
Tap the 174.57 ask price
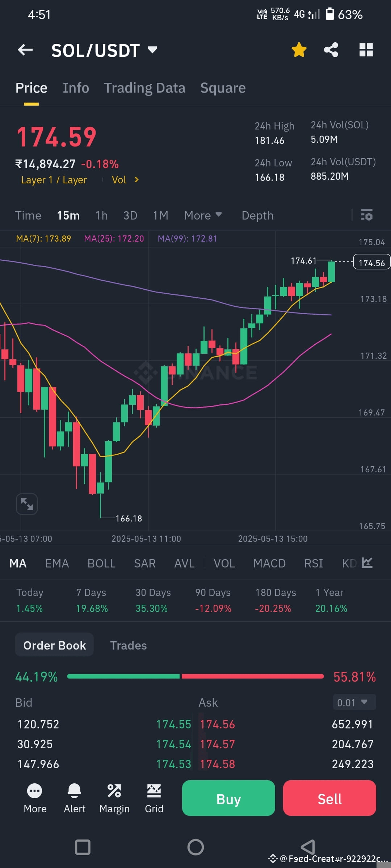click(217, 744)
